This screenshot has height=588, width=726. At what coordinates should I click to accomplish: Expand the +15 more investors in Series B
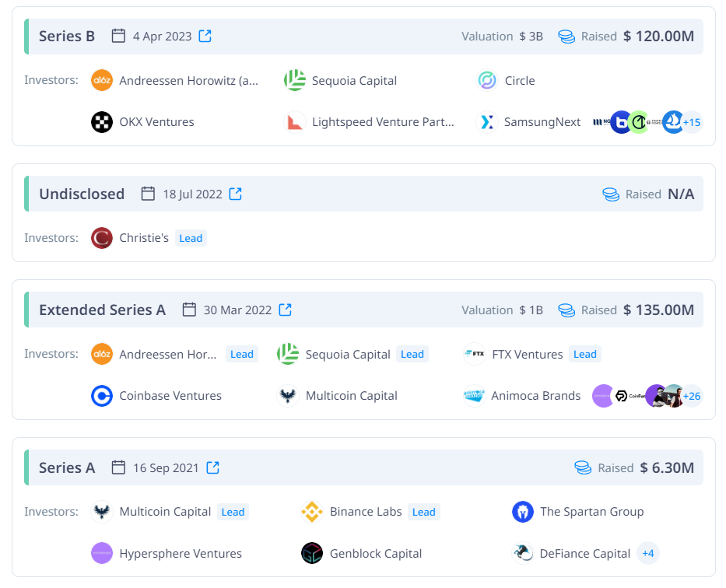[692, 122]
